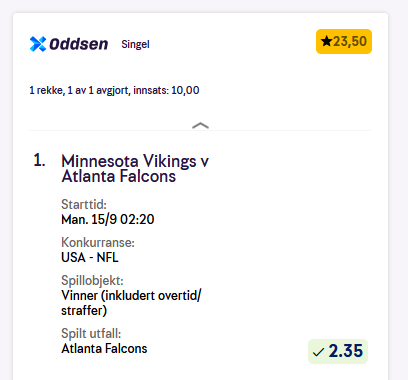Image resolution: width=408 pixels, height=380 pixels.
Task: Click the USA - NFL competition text
Action: click(90, 257)
